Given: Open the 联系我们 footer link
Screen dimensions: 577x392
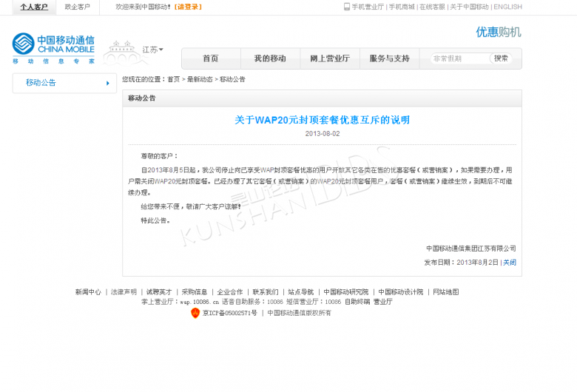Looking at the screenshot, I should [x=266, y=292].
